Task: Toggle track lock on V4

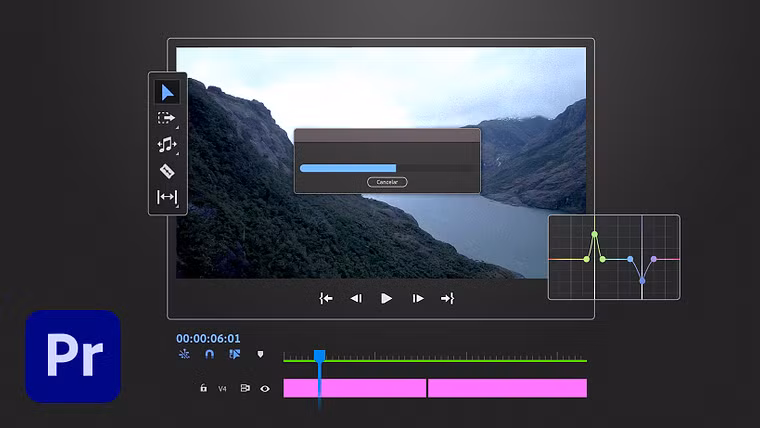Action: (204, 388)
